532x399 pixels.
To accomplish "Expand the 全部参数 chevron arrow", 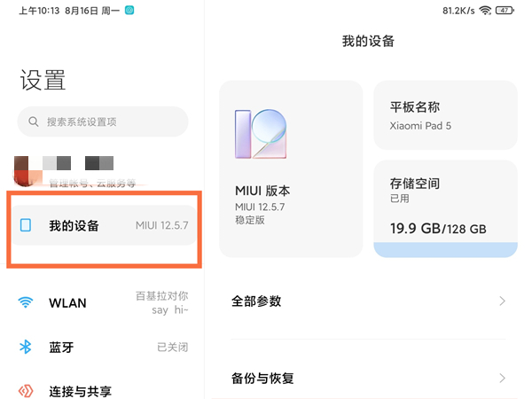I will click(x=502, y=301).
